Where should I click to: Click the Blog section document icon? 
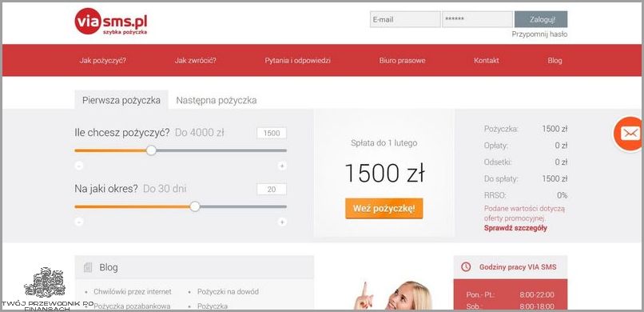click(87, 268)
